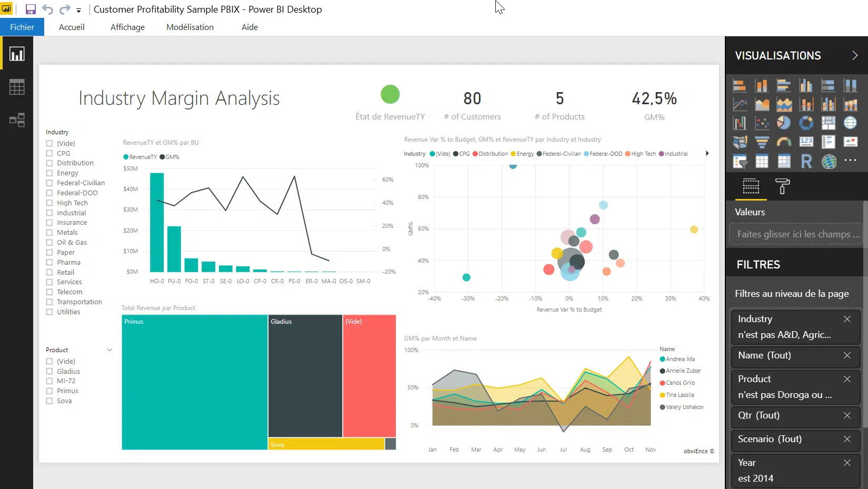
Task: Click the green RevenueTY status indicator
Action: (x=390, y=94)
